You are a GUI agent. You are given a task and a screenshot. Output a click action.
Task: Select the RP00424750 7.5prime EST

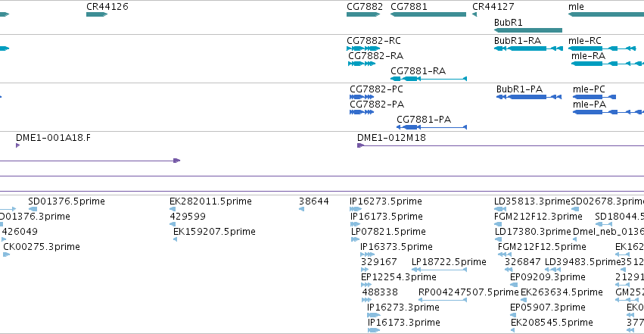(443, 301)
